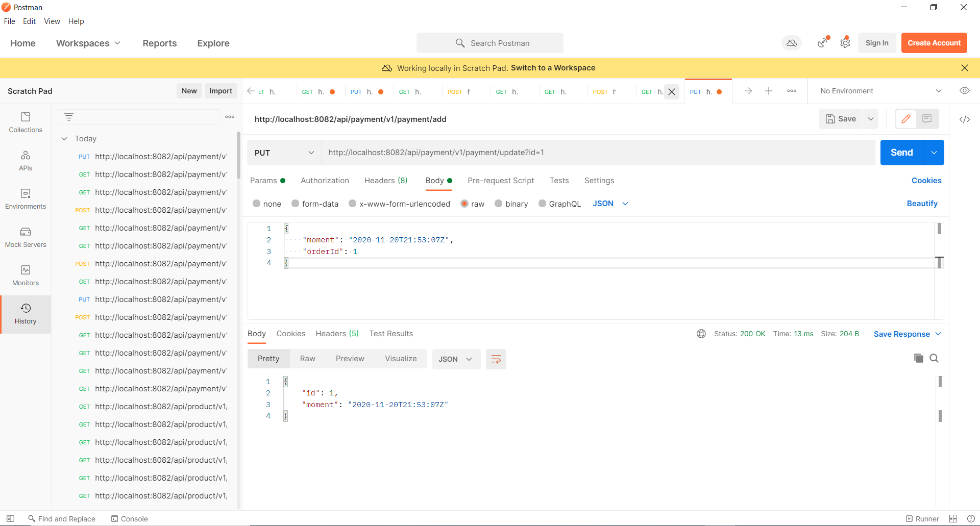Click the history list scrollbar

click(238, 156)
